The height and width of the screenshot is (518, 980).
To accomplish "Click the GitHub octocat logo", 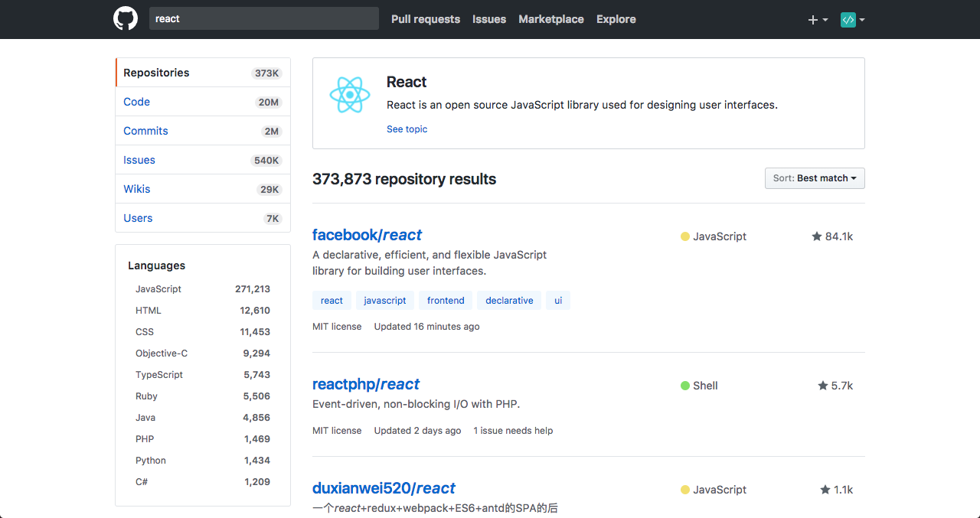I will [125, 18].
